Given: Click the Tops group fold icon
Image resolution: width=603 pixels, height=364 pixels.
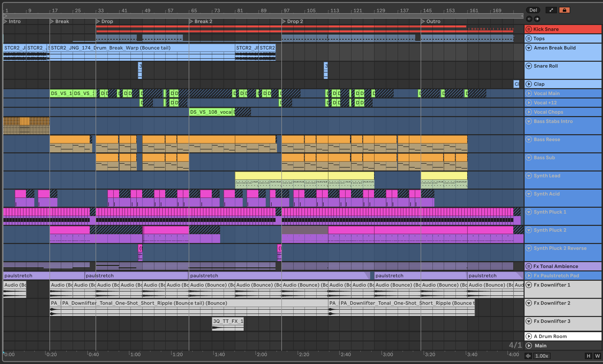Looking at the screenshot, I should point(529,38).
